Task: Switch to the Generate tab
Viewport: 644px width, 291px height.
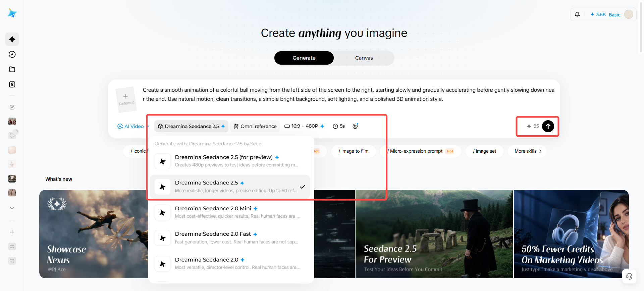Action: (x=304, y=58)
